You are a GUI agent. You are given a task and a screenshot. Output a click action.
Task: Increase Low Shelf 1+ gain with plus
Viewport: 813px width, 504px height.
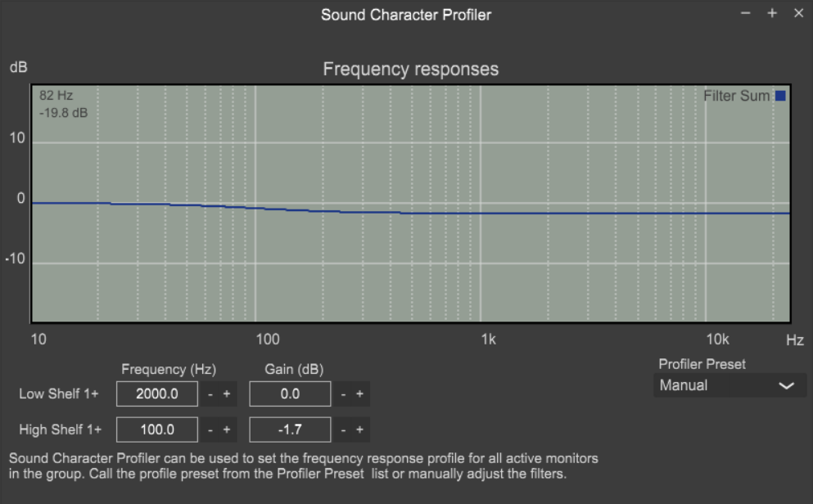[359, 394]
